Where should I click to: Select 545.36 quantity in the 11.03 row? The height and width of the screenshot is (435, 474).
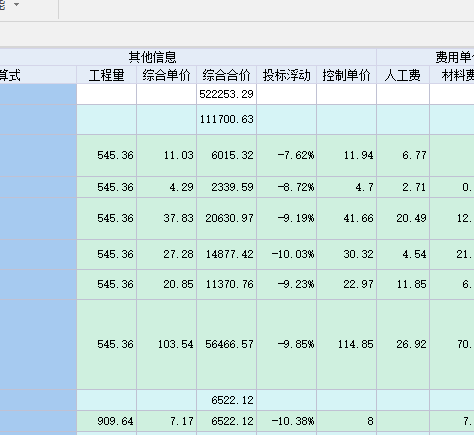coord(107,155)
